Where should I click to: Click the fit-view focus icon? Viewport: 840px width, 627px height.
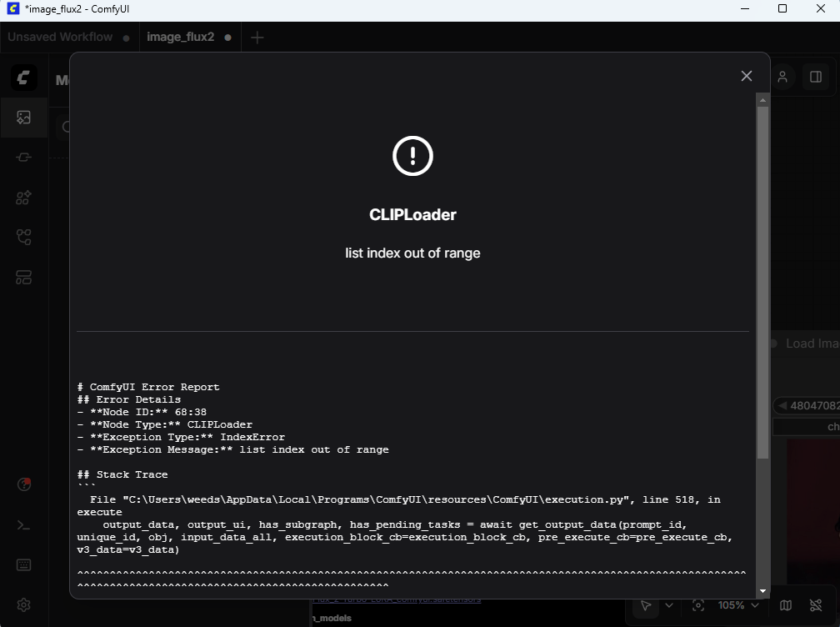click(698, 605)
